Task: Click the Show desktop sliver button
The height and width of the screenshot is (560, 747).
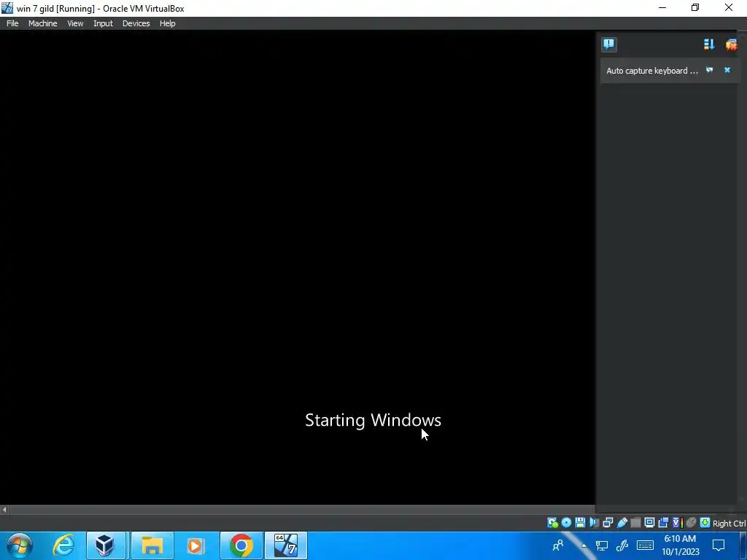Action: coord(743,545)
